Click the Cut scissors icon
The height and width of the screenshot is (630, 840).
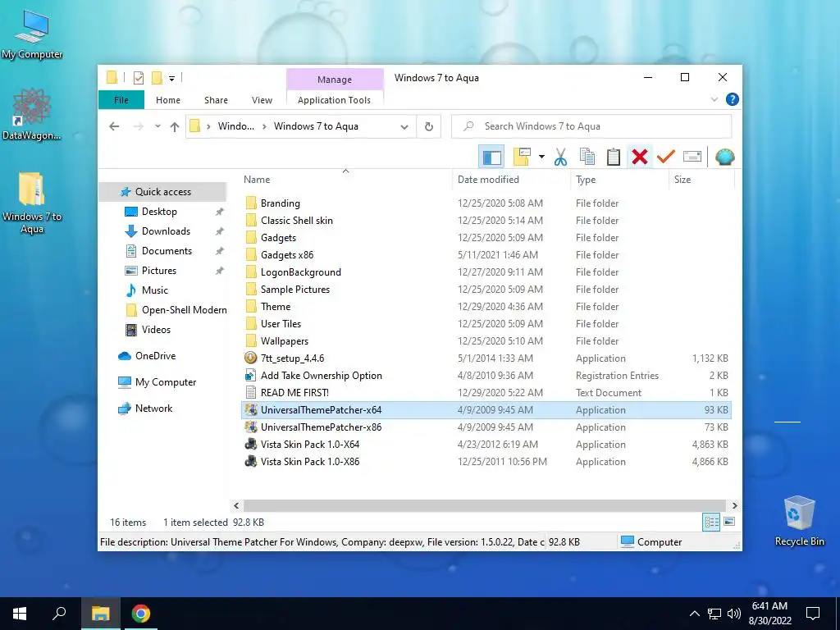click(560, 157)
